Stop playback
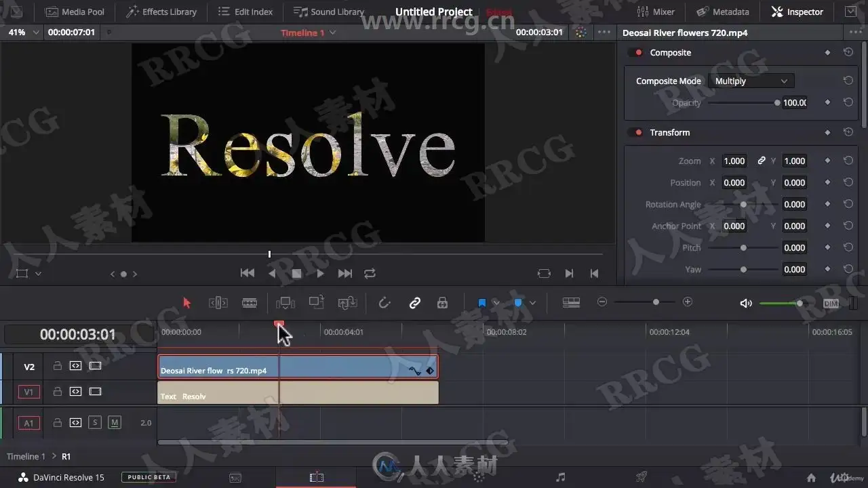Image resolution: width=868 pixels, height=488 pixels. coord(296,273)
